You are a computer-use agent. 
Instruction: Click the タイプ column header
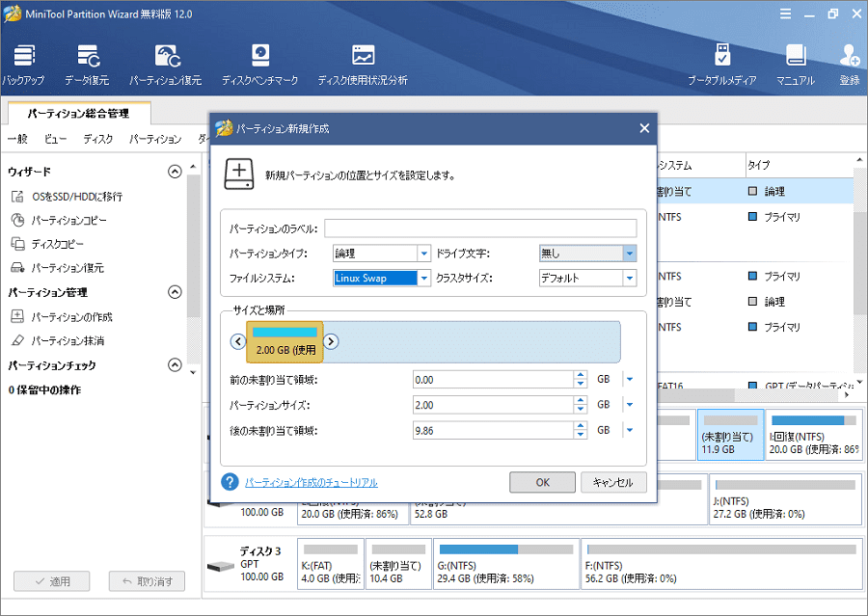(x=798, y=165)
